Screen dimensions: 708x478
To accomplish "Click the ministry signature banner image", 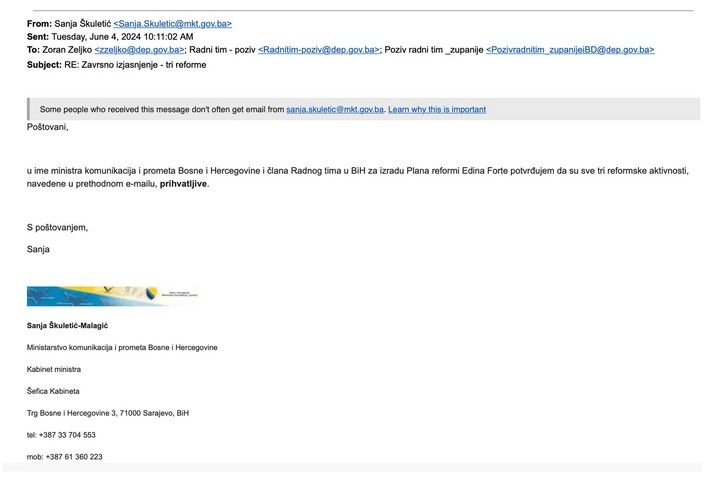I will click(x=113, y=296).
